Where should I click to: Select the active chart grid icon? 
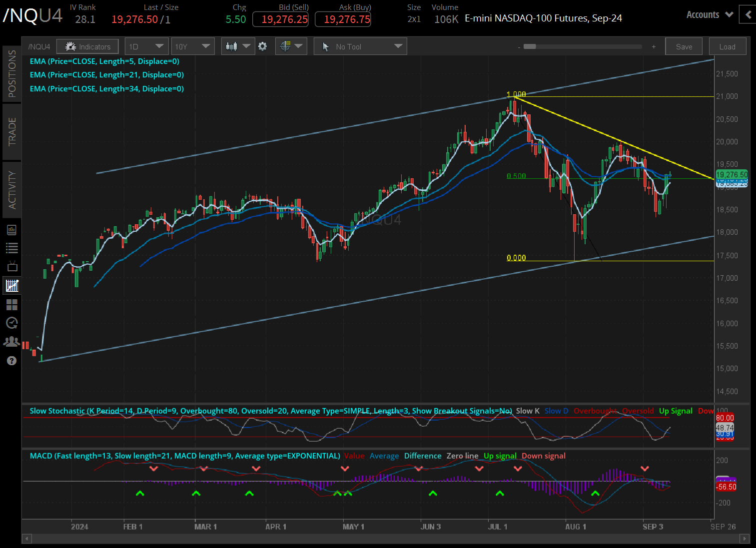[12, 286]
